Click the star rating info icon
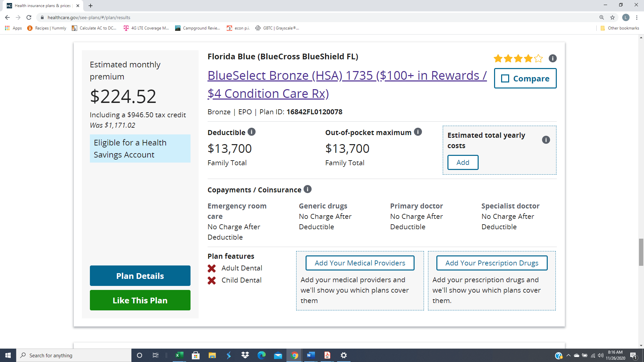The height and width of the screenshot is (362, 644). (552, 58)
